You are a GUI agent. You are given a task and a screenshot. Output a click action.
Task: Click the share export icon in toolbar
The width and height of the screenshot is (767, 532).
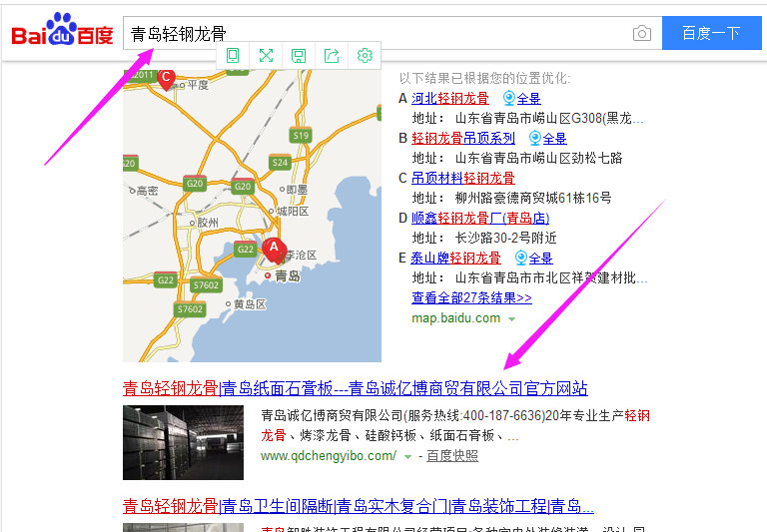pyautogui.click(x=332, y=55)
